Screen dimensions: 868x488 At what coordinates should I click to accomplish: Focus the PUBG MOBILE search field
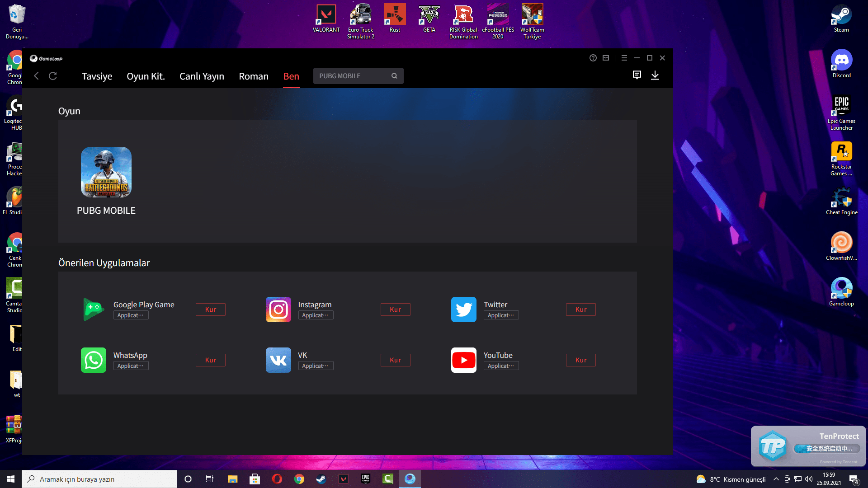[359, 76]
